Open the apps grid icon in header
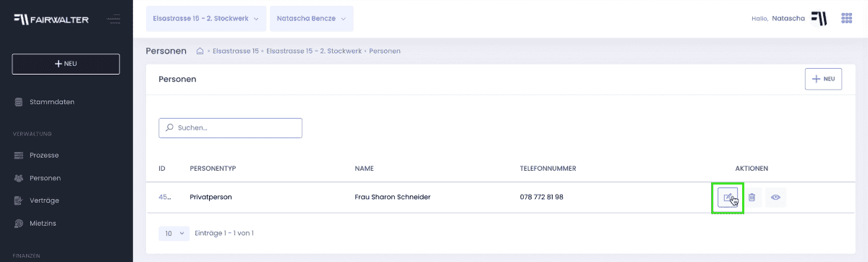The width and height of the screenshot is (868, 262). tap(846, 19)
